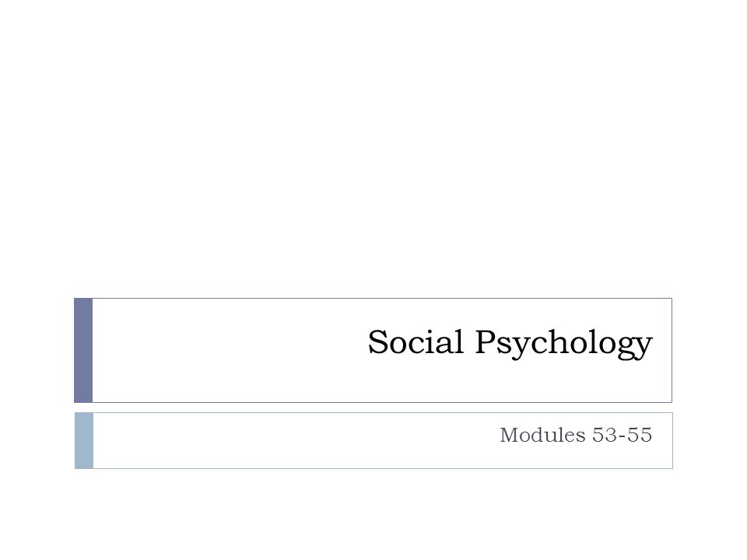This screenshot has height=560, width=747.
Task: Click the blank area below the subtitle box
Action: (373, 514)
